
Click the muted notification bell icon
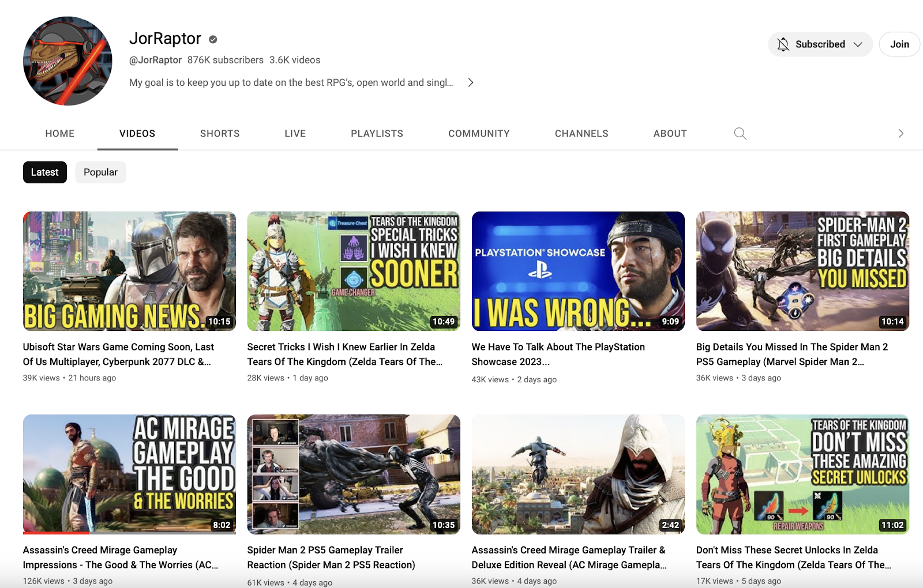click(783, 44)
